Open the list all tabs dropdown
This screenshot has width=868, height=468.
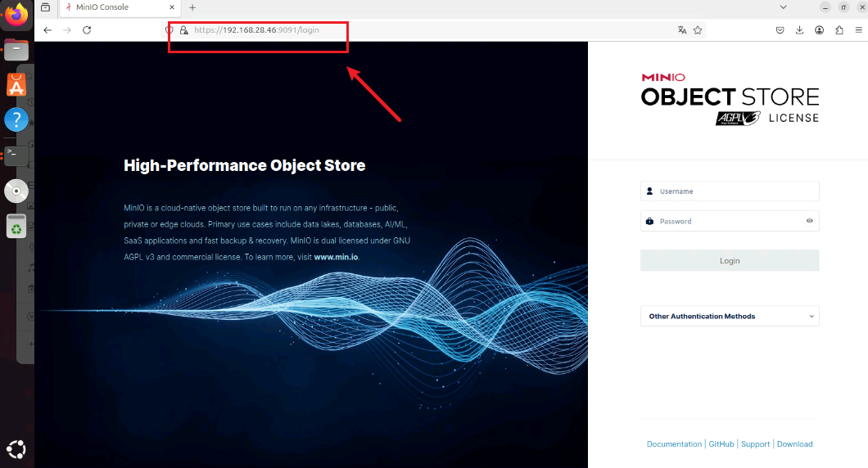783,7
